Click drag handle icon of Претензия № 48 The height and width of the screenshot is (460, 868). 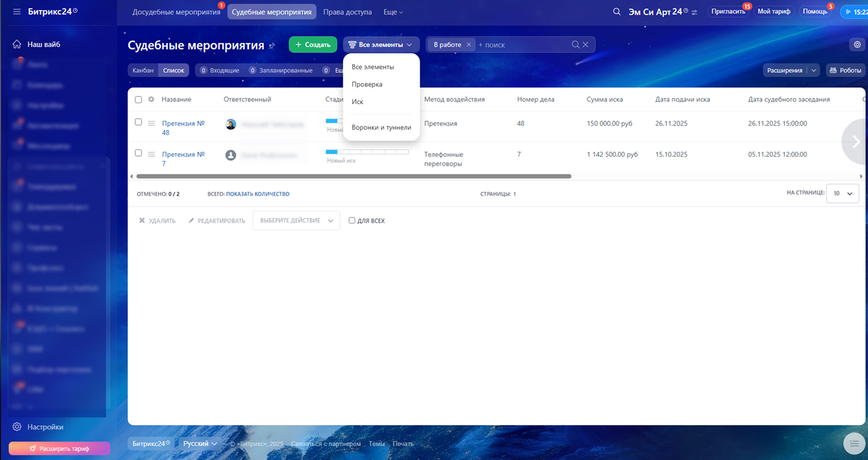pyautogui.click(x=151, y=123)
